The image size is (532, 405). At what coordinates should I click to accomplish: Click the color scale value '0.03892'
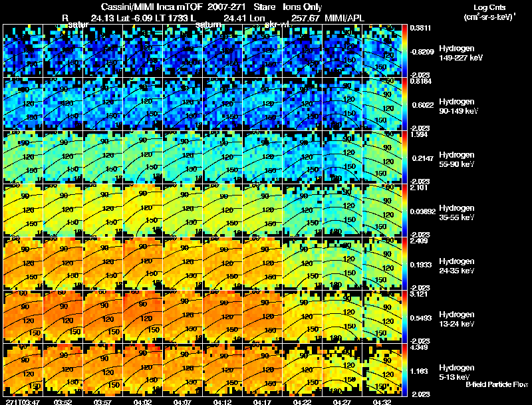tap(423, 211)
